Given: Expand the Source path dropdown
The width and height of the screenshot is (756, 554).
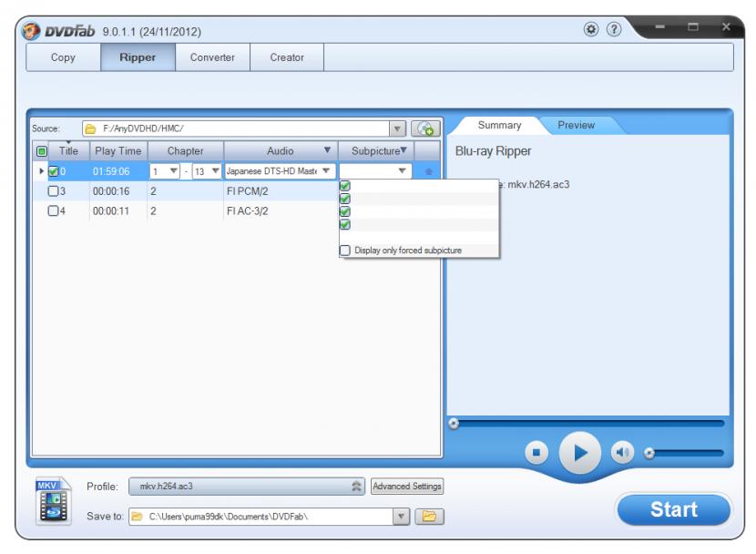Looking at the screenshot, I should (x=397, y=128).
